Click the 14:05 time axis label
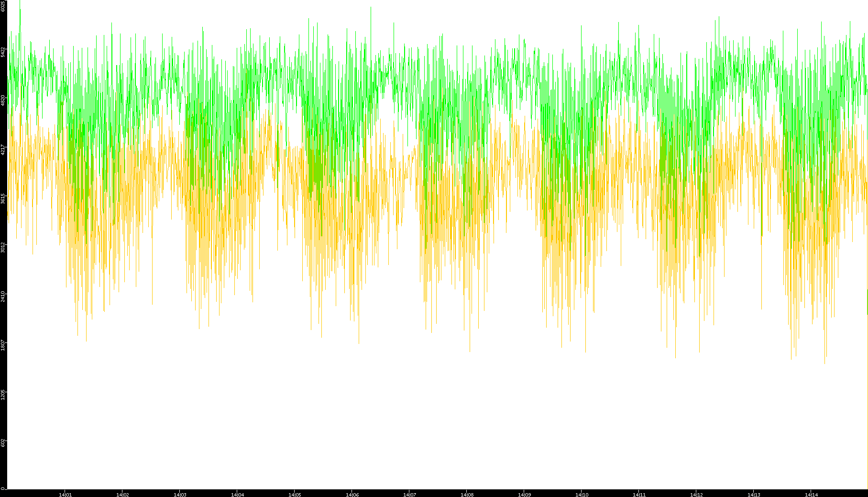The width and height of the screenshot is (868, 497). [295, 494]
